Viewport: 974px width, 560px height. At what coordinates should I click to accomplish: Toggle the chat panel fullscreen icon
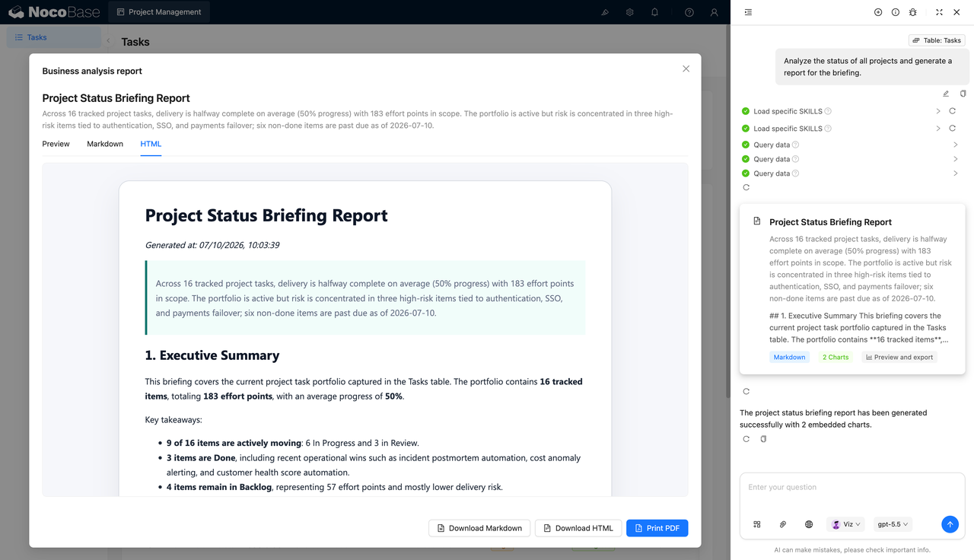point(939,12)
